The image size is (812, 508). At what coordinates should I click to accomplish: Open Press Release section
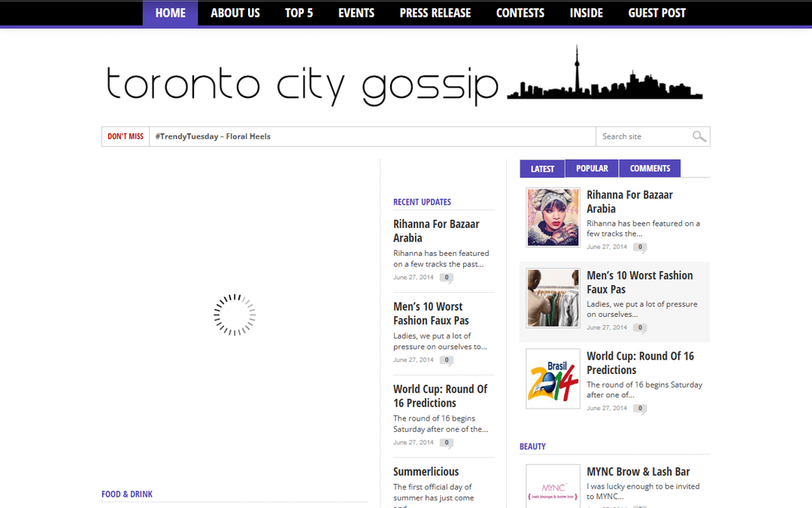tap(435, 13)
